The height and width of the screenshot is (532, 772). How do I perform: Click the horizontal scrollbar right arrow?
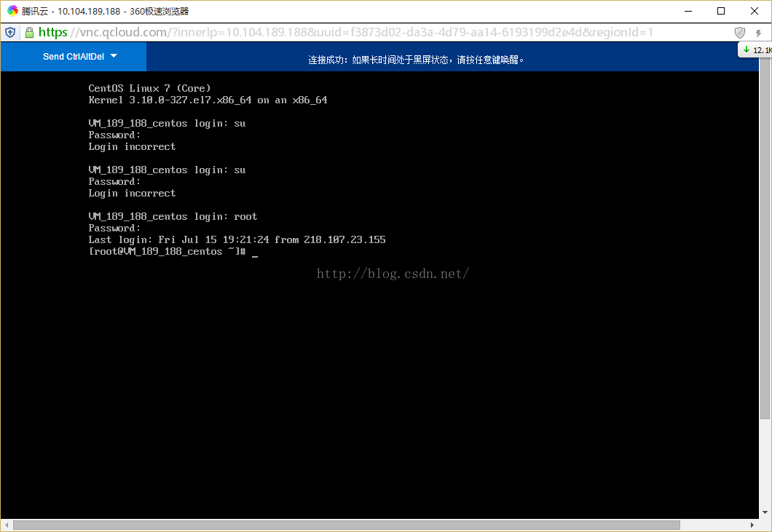point(752,525)
